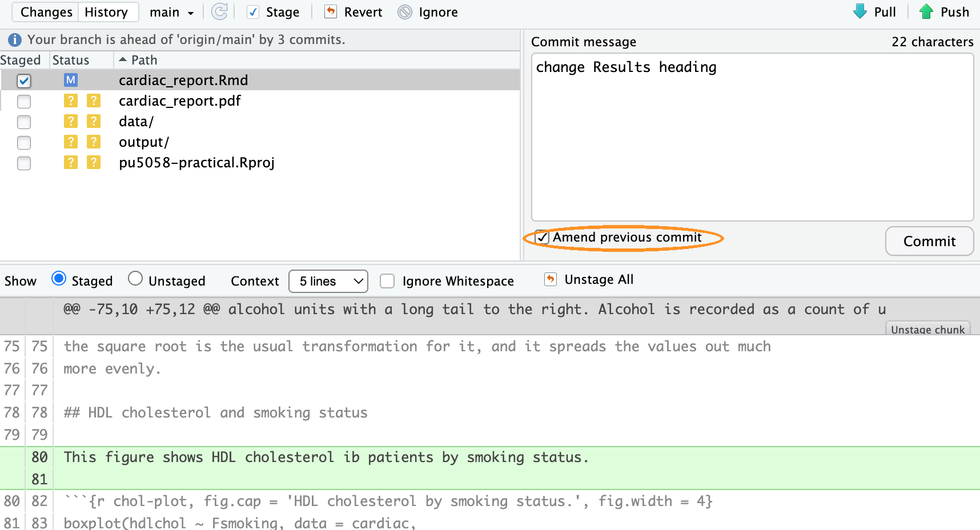
Task: Enable Ignore Whitespace checkbox
Action: click(x=387, y=281)
